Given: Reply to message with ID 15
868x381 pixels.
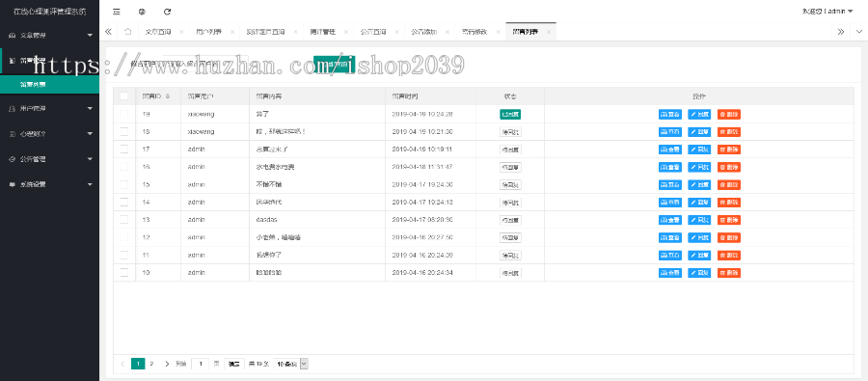Looking at the screenshot, I should tap(699, 184).
